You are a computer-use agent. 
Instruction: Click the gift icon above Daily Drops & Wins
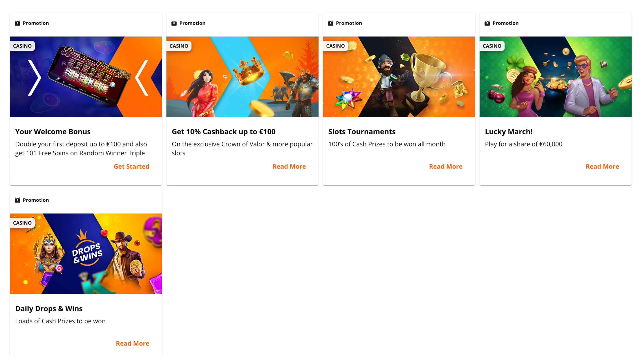[x=18, y=200]
